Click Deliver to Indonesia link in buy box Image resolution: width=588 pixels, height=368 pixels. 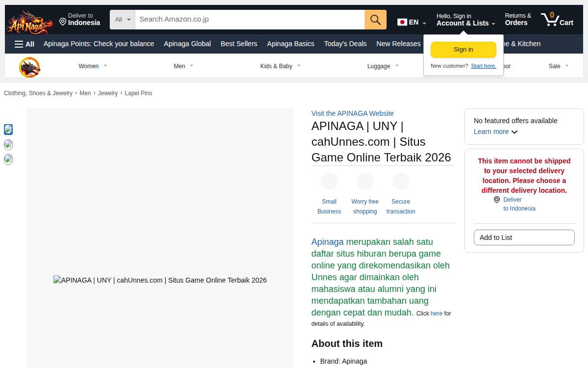point(519,204)
